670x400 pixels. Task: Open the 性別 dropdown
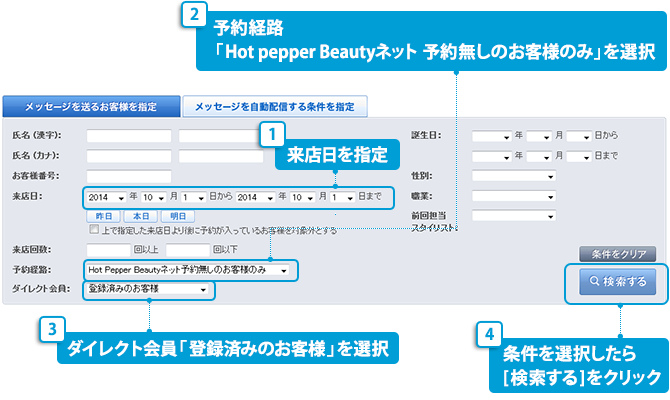514,176
